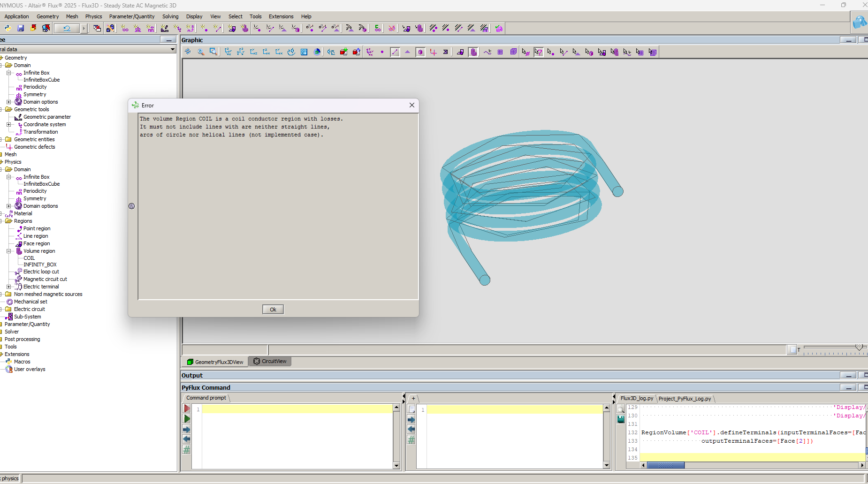Screen dimensions: 868x484
Task: Click the info icon left of Error dialog
Action: [x=131, y=206]
